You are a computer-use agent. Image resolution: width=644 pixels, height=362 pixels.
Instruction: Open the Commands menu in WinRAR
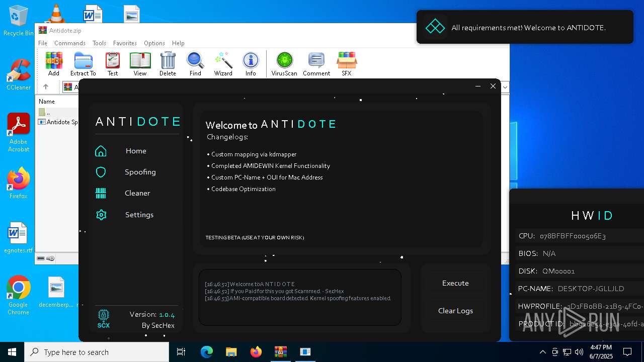tap(70, 43)
